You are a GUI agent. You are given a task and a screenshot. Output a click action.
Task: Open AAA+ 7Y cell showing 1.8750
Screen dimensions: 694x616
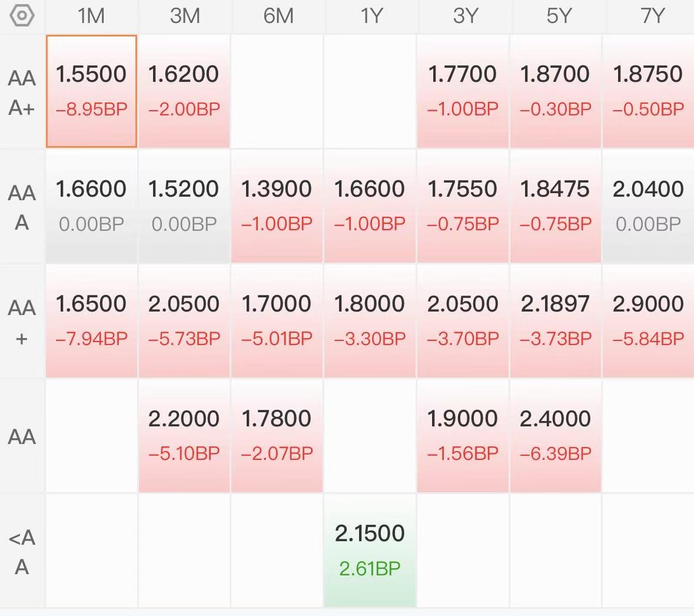click(x=648, y=91)
